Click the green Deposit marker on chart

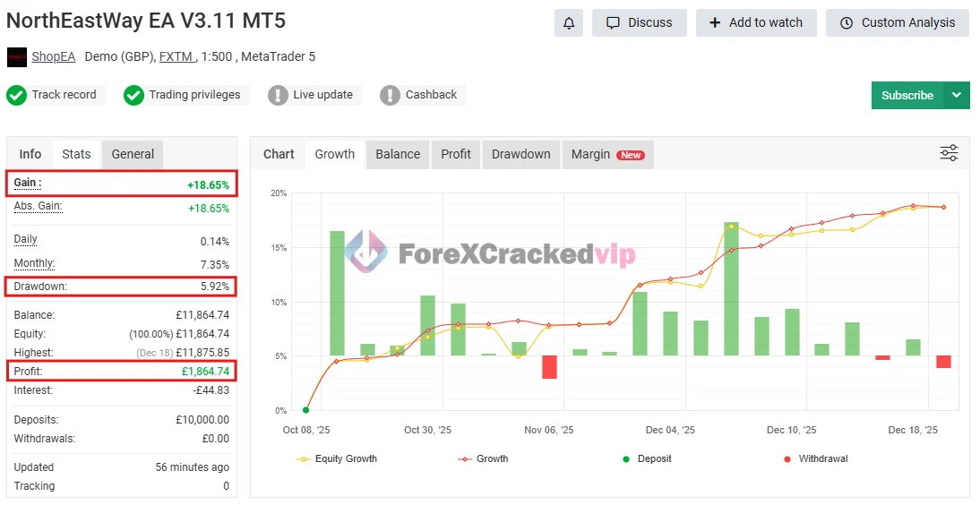(x=306, y=410)
